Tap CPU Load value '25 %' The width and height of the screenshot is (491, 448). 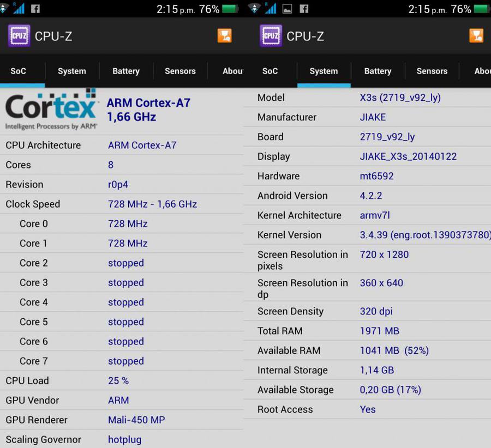click(118, 381)
